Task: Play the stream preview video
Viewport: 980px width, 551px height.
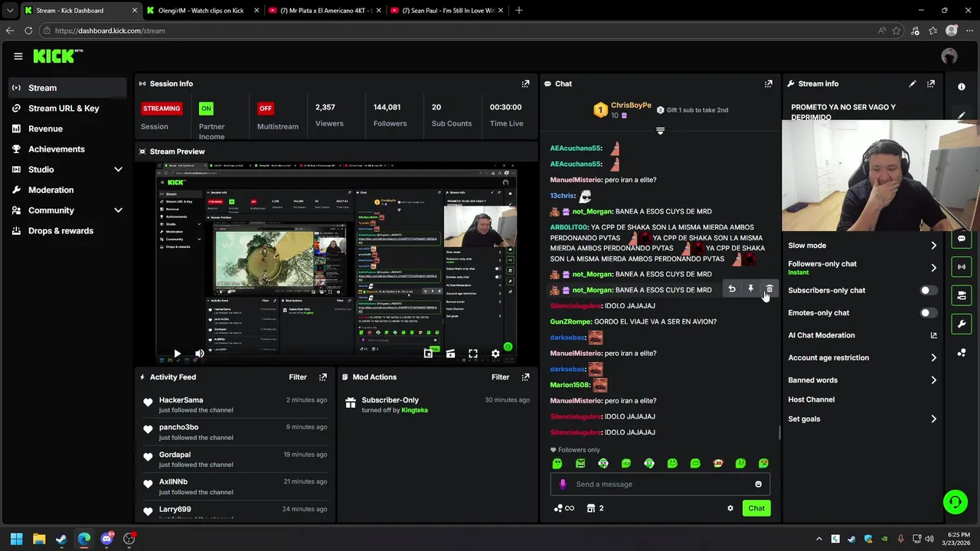Action: [177, 354]
